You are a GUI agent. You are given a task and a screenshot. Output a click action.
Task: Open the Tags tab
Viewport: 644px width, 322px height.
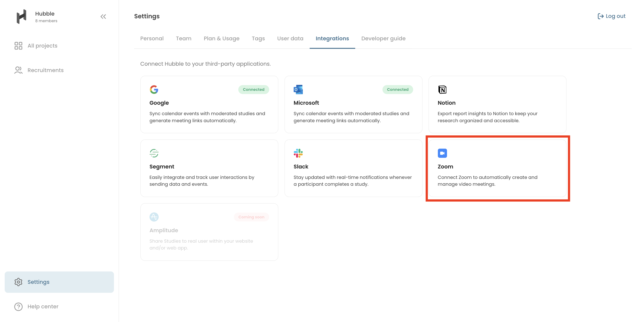tap(258, 38)
